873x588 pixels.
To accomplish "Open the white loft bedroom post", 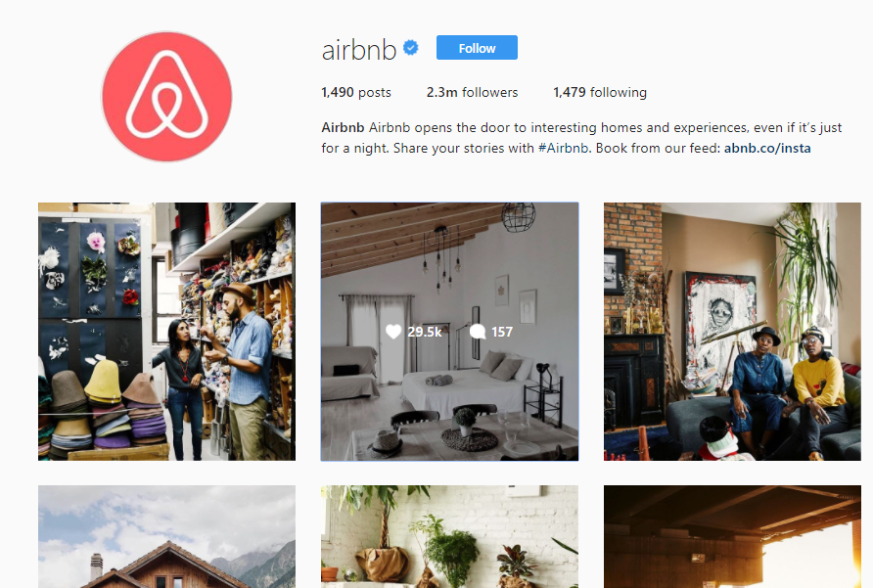I will point(449,332).
